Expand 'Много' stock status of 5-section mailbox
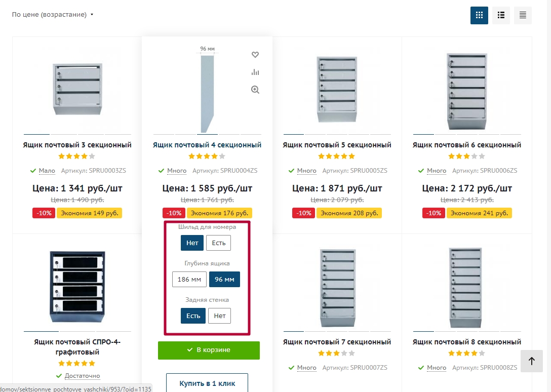 click(306, 171)
